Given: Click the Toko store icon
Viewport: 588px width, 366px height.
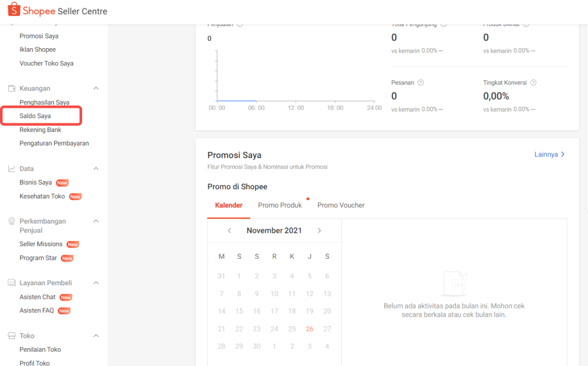Looking at the screenshot, I should pos(11,336).
